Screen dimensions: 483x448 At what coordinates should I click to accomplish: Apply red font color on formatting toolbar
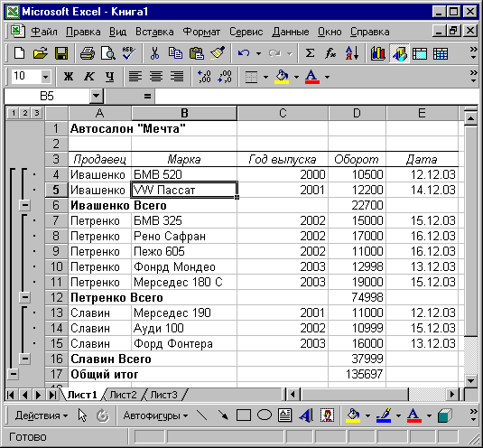[x=312, y=77]
